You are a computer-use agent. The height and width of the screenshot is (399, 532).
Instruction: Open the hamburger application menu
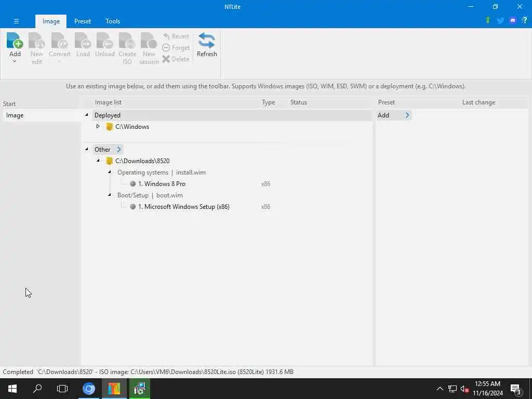tap(16, 21)
